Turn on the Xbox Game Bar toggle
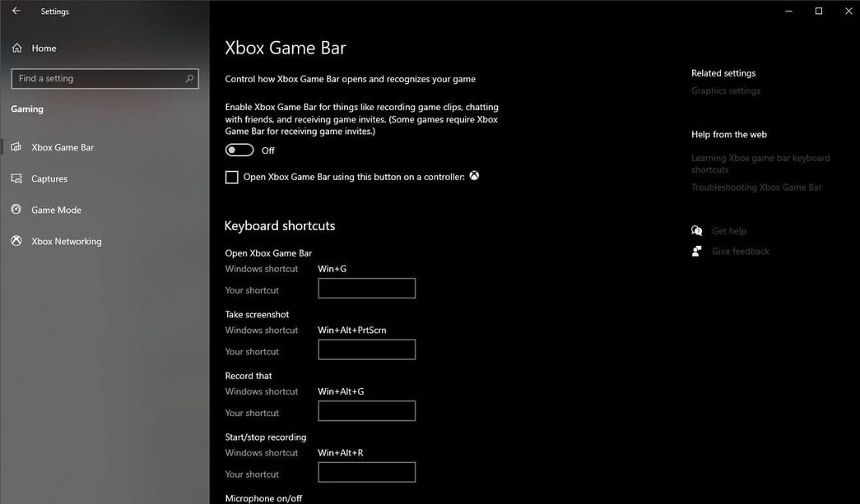 239,150
